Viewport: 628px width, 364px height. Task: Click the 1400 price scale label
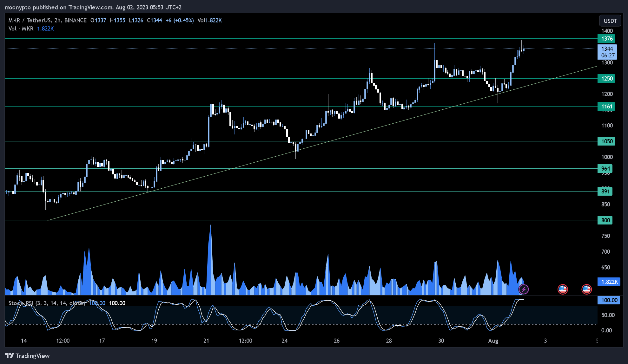pos(607,31)
